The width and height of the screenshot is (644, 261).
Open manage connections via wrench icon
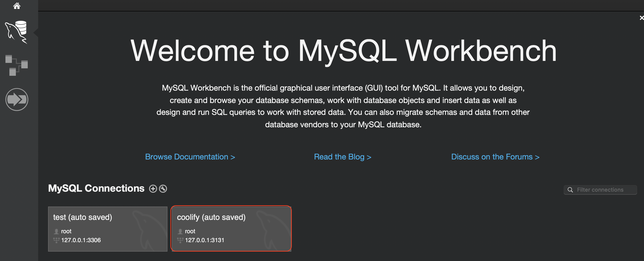(x=163, y=189)
